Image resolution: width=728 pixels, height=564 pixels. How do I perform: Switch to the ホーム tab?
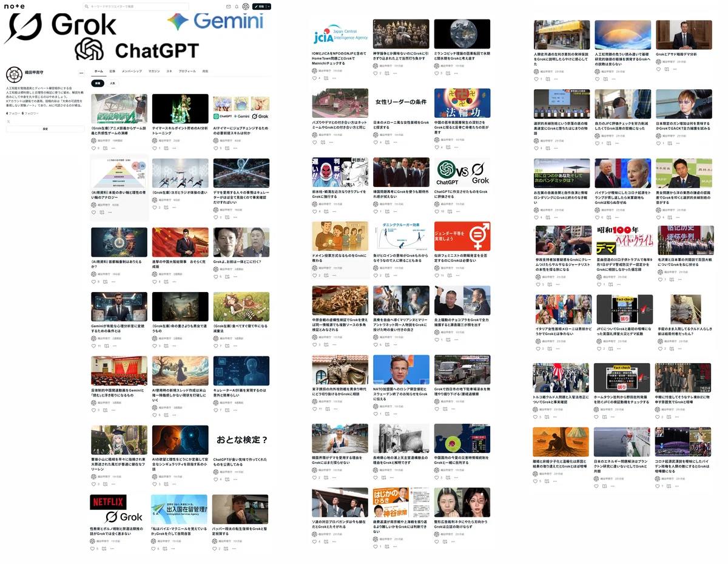tap(99, 71)
